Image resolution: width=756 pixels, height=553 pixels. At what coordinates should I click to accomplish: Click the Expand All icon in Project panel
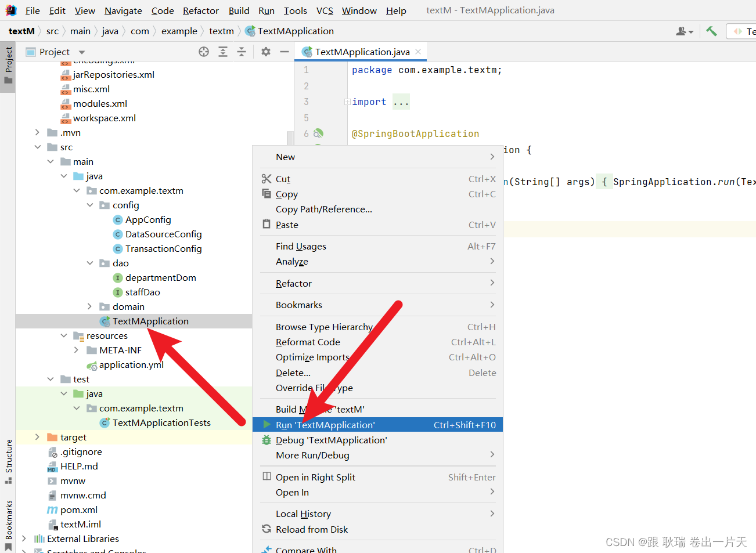pos(223,52)
